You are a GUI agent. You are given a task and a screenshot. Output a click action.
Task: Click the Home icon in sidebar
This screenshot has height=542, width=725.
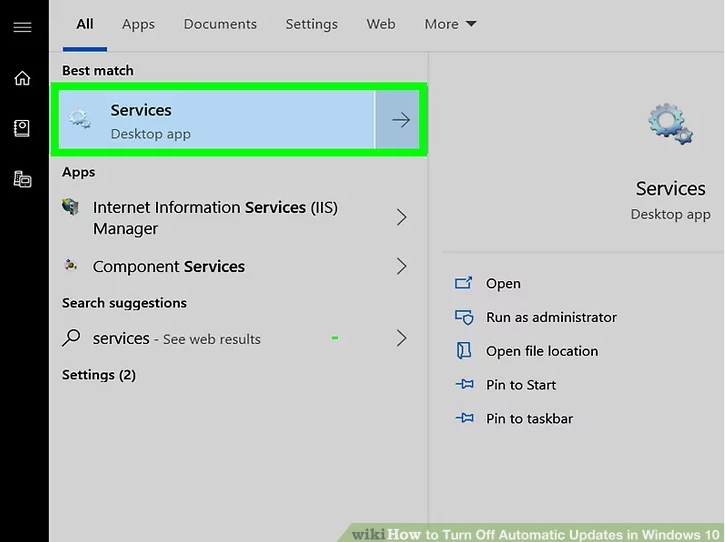(x=22, y=78)
